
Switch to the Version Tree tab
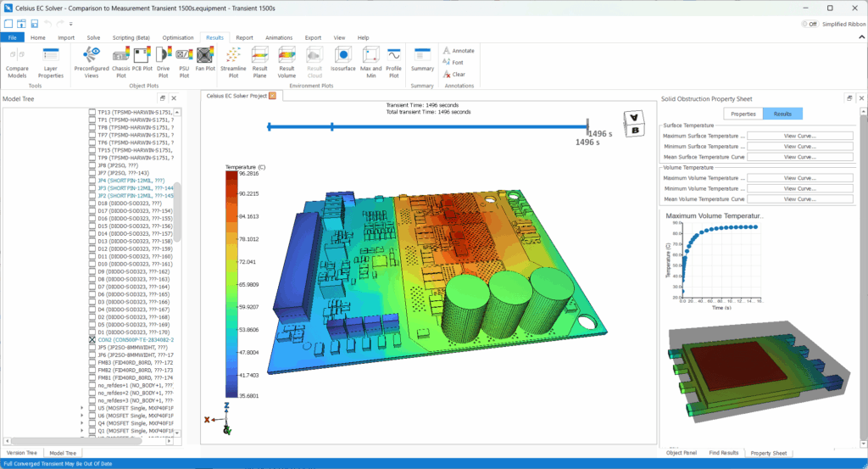coord(21,452)
